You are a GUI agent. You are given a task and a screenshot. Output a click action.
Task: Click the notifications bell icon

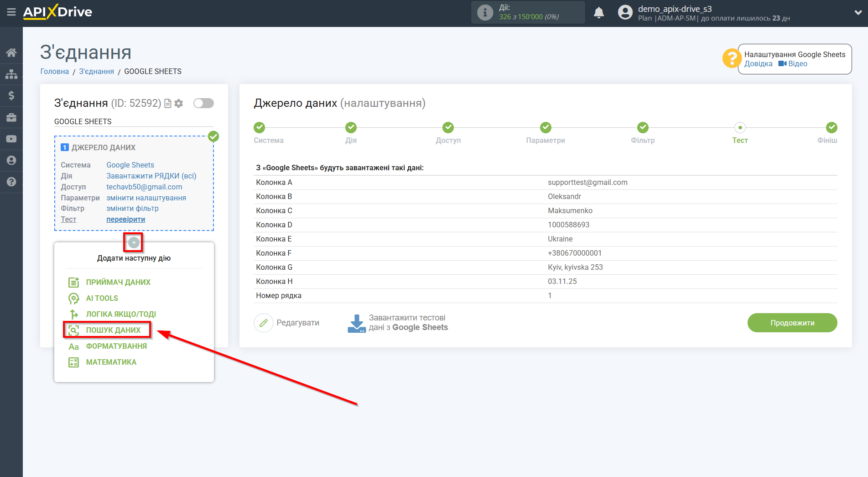click(599, 12)
